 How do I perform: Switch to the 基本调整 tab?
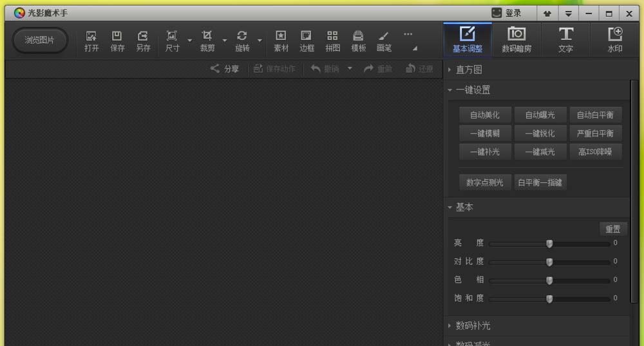tap(468, 40)
